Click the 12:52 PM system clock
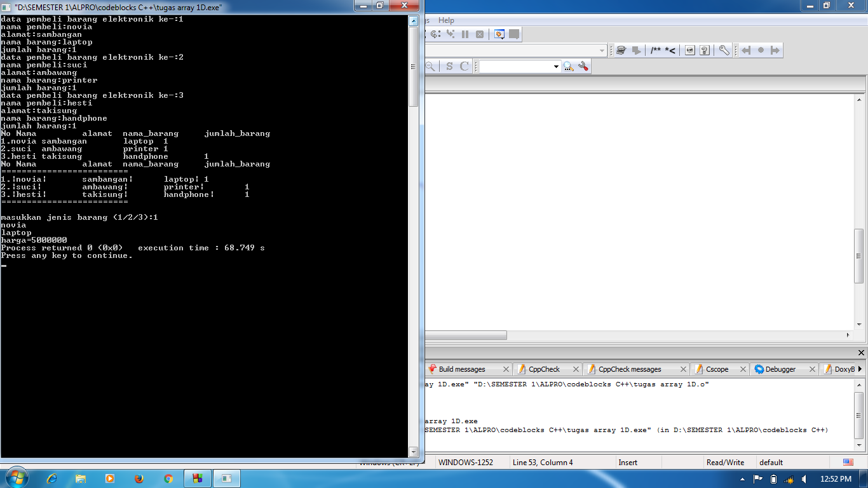The height and width of the screenshot is (488, 868). coord(836,478)
